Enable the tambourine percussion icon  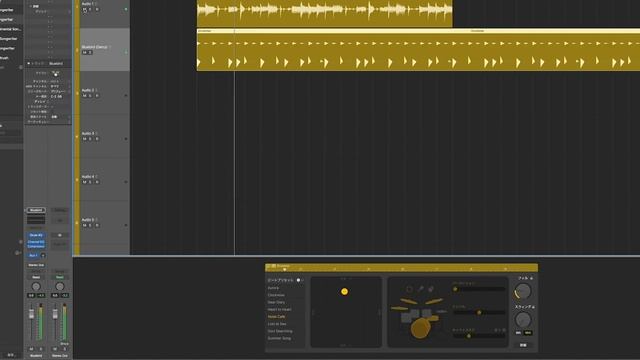tap(409, 289)
